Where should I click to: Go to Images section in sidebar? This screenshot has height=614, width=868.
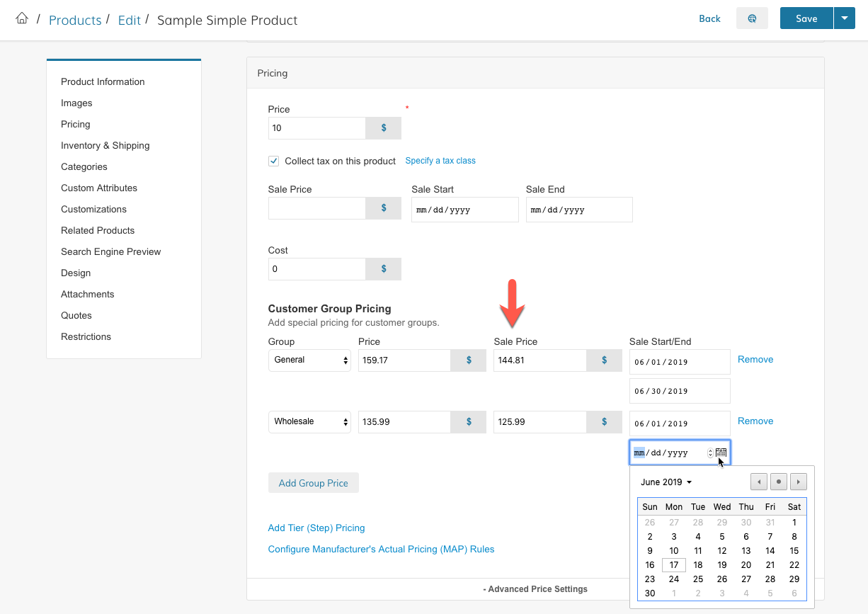pos(76,103)
